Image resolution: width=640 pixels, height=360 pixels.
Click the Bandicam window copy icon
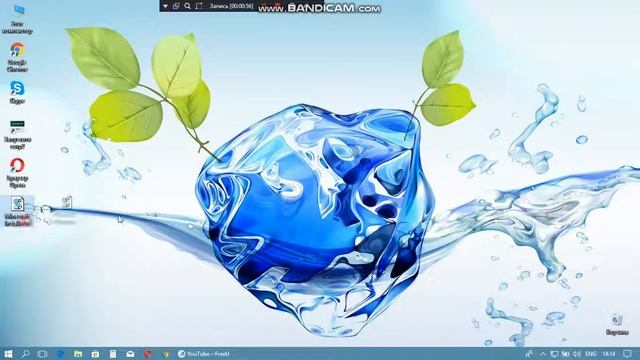176,6
